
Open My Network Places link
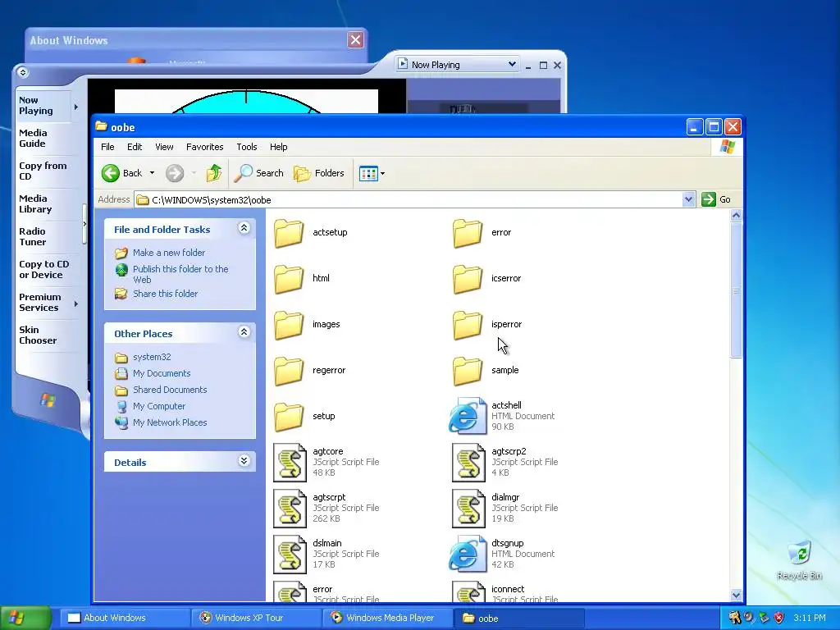click(x=170, y=422)
